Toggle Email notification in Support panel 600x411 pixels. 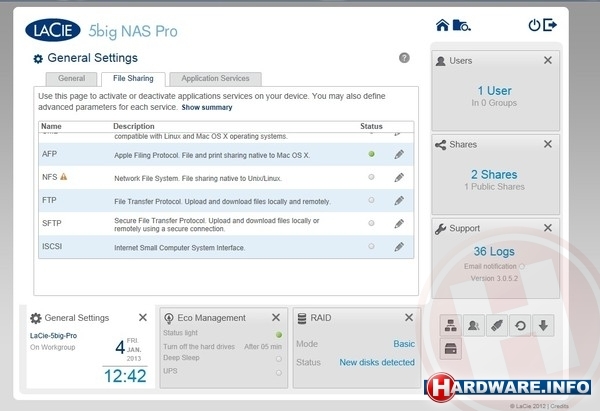coord(522,266)
